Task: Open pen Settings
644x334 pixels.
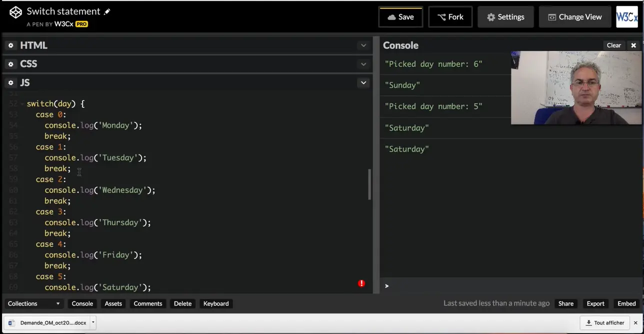Action: 505,17
